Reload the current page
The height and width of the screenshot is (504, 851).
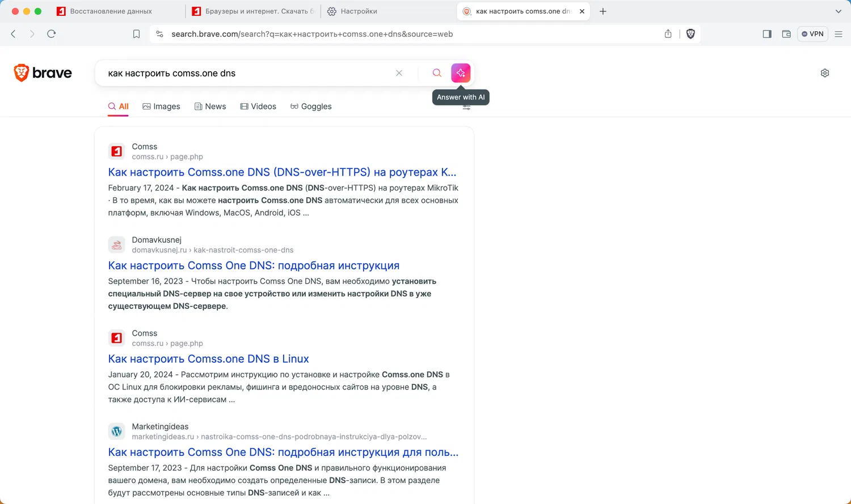52,34
